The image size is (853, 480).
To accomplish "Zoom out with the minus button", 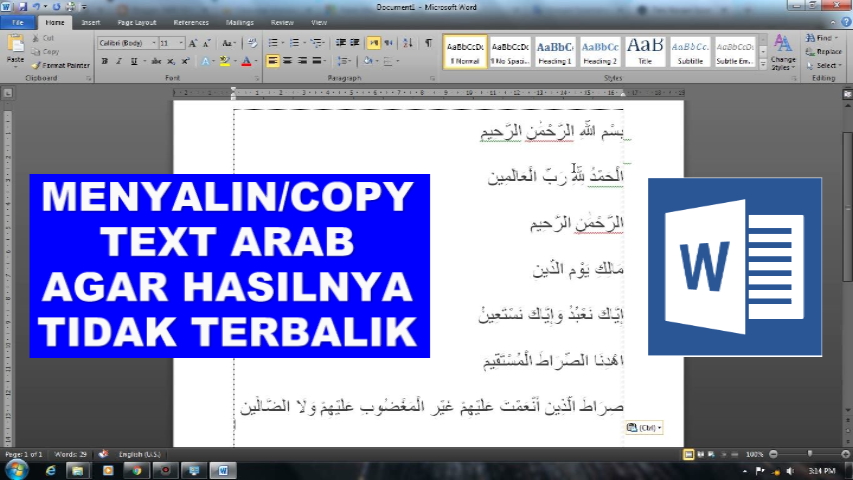I will pos(773,454).
